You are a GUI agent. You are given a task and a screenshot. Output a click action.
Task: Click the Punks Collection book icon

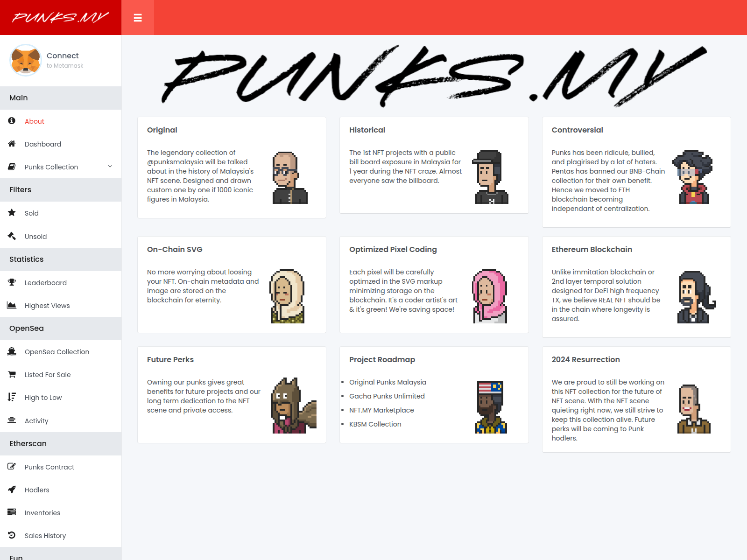pos(12,167)
